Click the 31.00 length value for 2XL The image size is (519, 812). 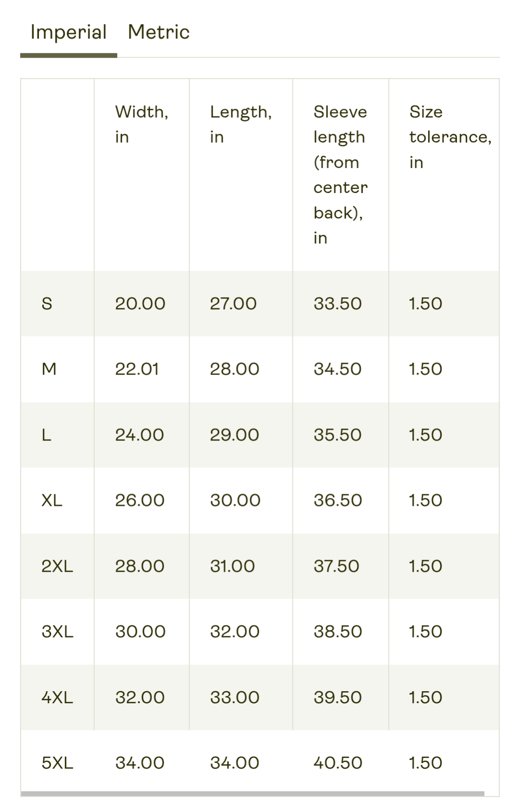233,566
